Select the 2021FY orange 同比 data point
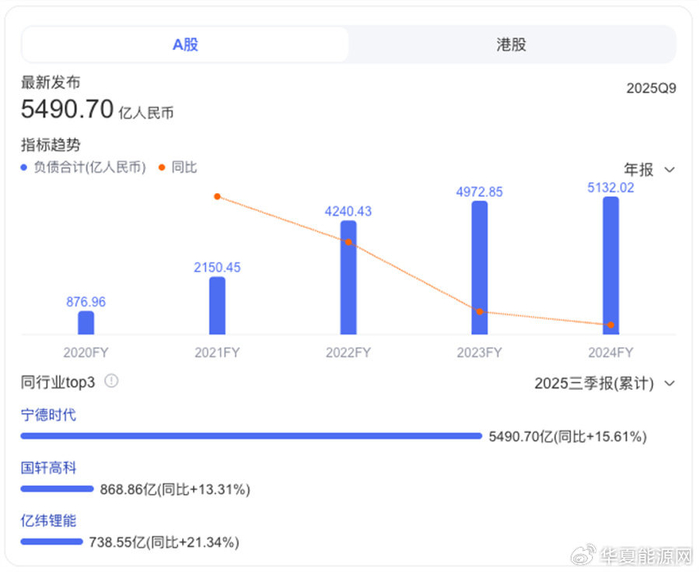Viewport: 700px width, 572px height. 217,196
